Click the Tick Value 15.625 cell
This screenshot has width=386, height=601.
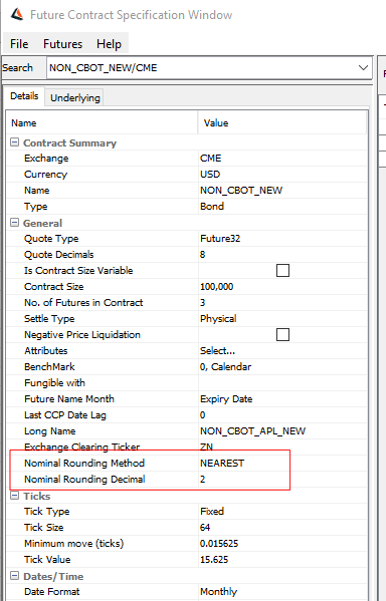[214, 560]
